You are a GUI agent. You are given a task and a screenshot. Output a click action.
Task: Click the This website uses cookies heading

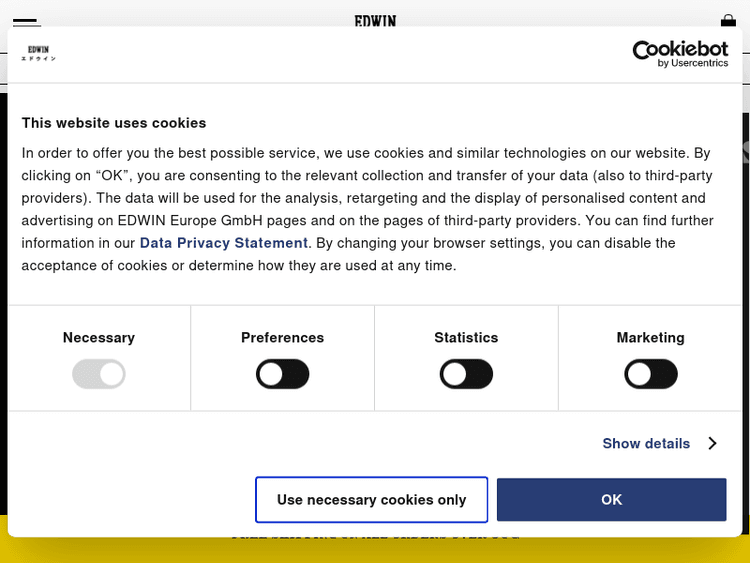tap(114, 123)
